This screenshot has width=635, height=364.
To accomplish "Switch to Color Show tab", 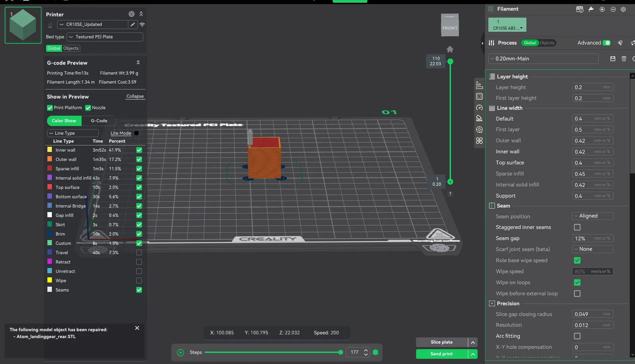I will [64, 121].
